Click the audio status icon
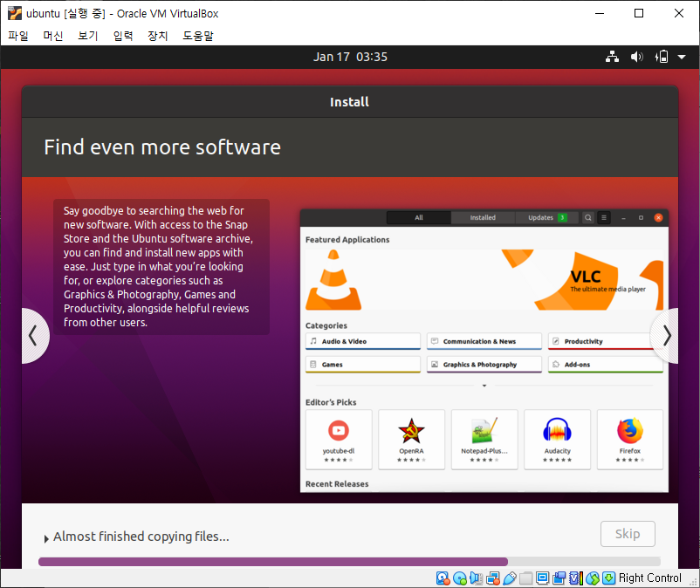 tap(476, 578)
